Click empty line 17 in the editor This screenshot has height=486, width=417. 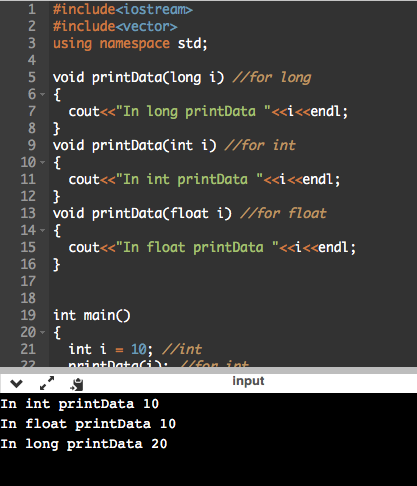pos(233,281)
